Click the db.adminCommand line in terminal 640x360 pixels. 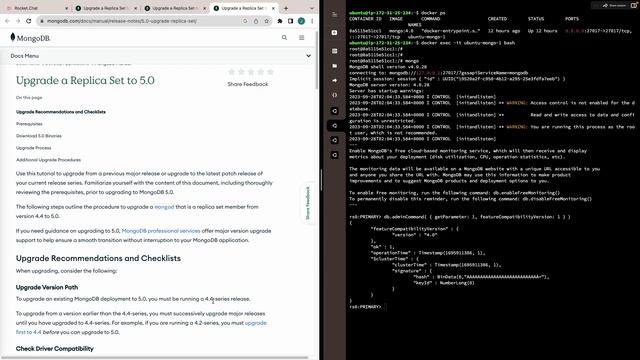coord(460,217)
